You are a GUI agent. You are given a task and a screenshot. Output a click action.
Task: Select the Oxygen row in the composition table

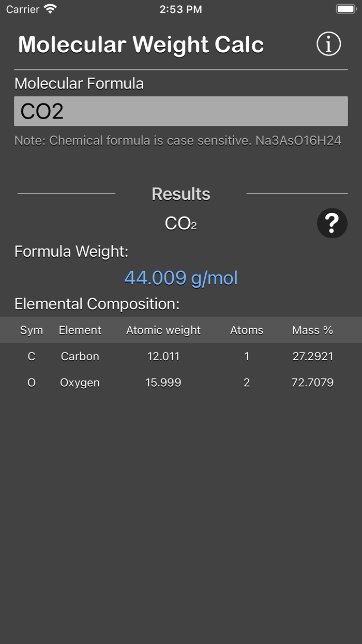[181, 382]
